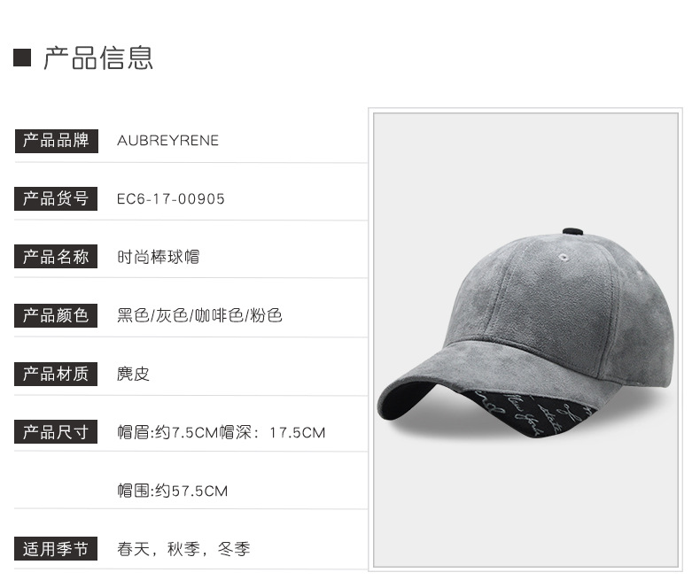
Task: Click the color options 黑色/灰色/咖啡色/粉色
Action: pos(199,315)
